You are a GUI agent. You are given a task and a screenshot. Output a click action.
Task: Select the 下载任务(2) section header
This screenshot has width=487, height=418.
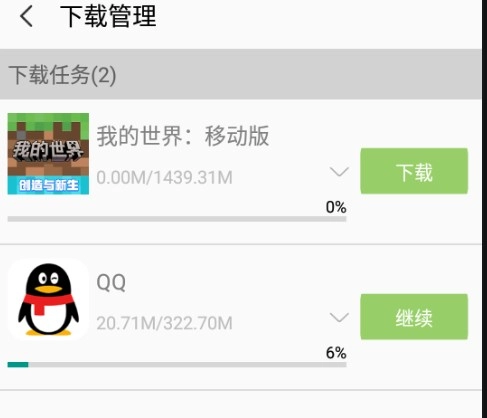[x=241, y=74]
